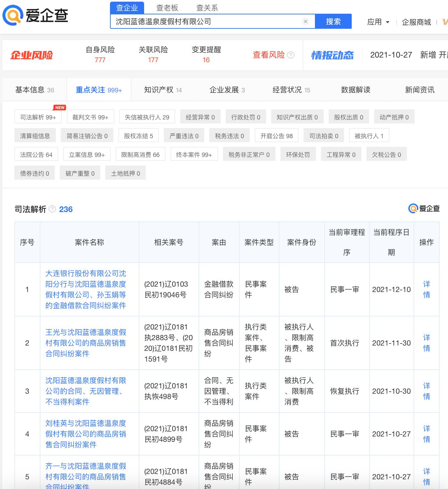The width and height of the screenshot is (448, 489).
Task: Click the 搜索 search button
Action: point(333,21)
